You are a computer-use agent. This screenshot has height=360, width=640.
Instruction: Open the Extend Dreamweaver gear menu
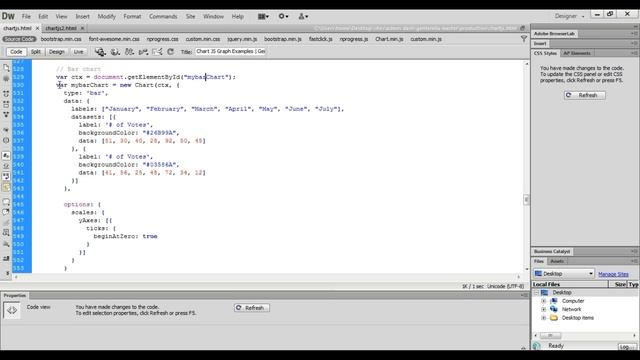point(283,16)
